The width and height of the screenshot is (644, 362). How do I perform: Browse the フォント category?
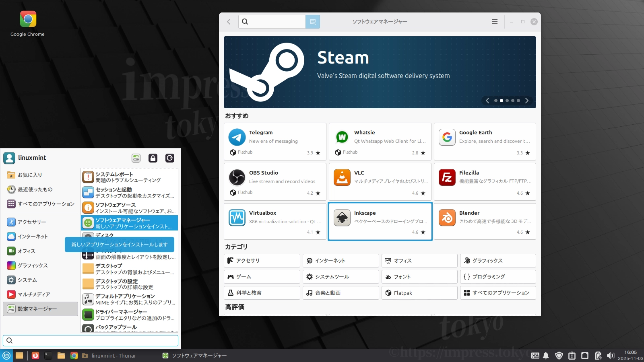coord(419,277)
